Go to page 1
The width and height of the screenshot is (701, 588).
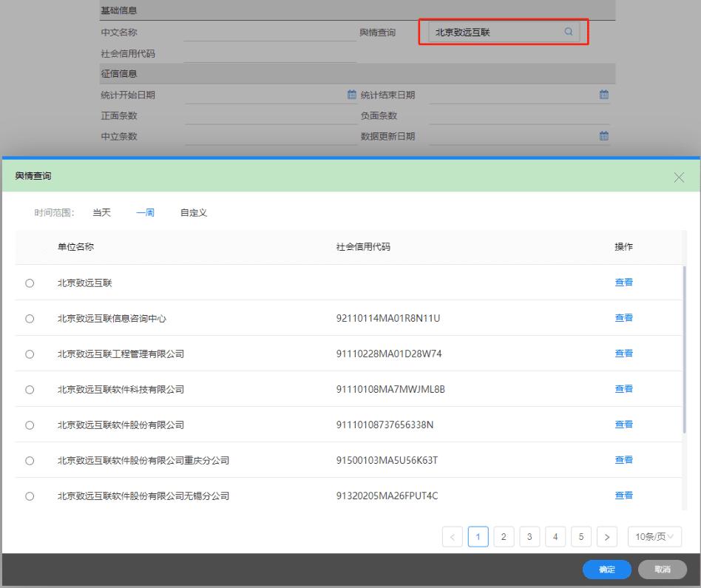coord(478,536)
